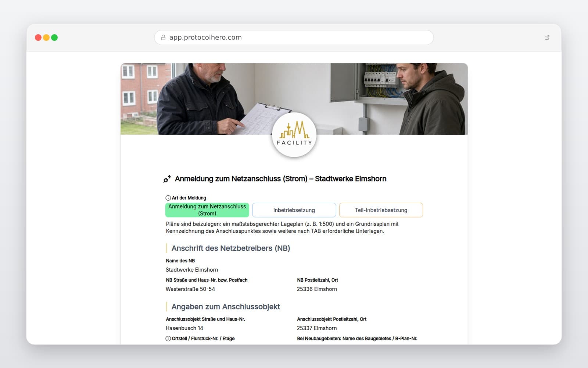Click the padlock icon in address bar
Screen dimensions: 588x368
(x=163, y=38)
